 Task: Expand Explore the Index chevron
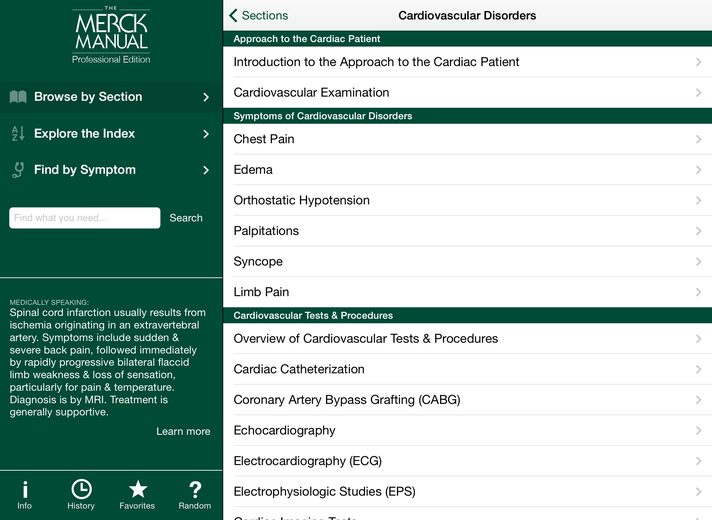click(206, 134)
